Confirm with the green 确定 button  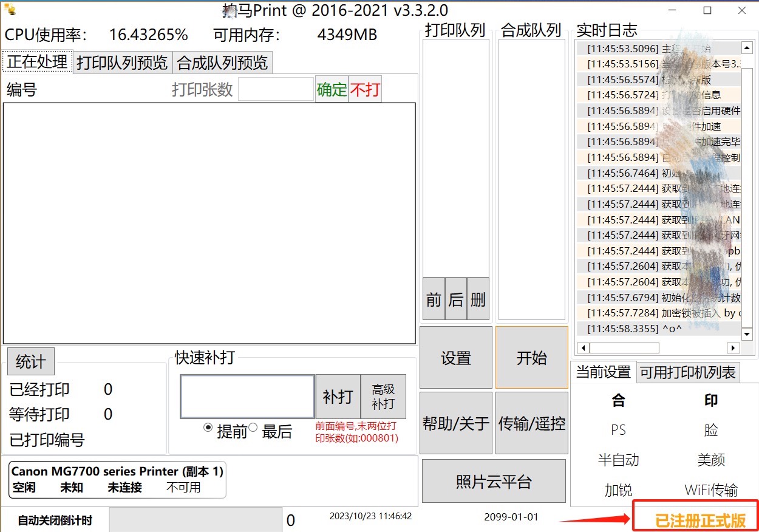(x=332, y=90)
